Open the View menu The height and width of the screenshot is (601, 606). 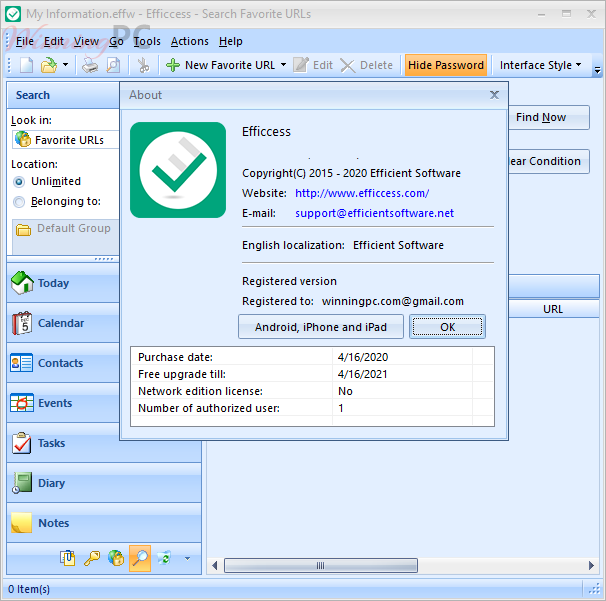86,41
